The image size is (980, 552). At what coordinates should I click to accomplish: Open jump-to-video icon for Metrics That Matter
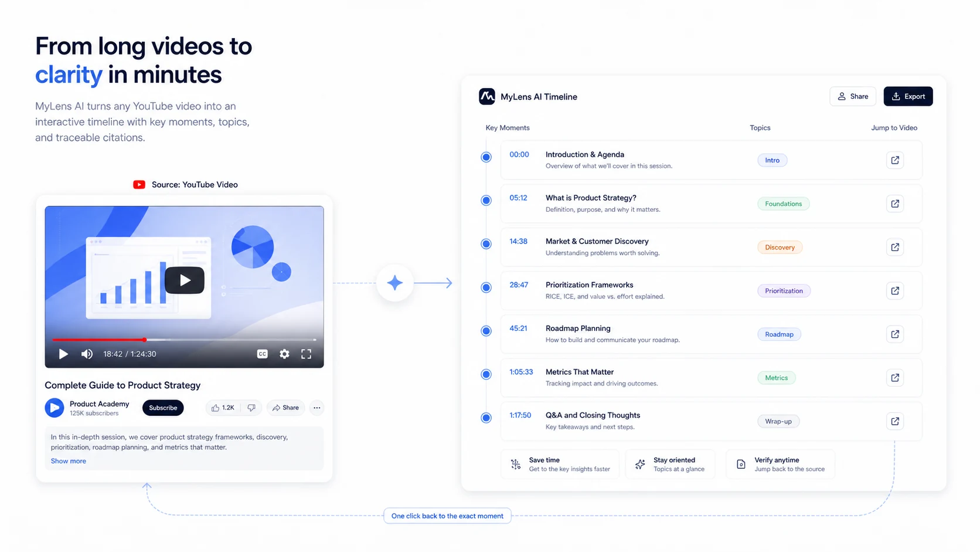pyautogui.click(x=894, y=378)
